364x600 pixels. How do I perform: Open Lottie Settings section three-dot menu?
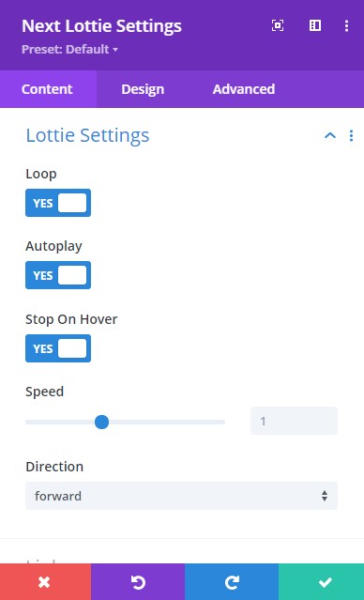351,135
